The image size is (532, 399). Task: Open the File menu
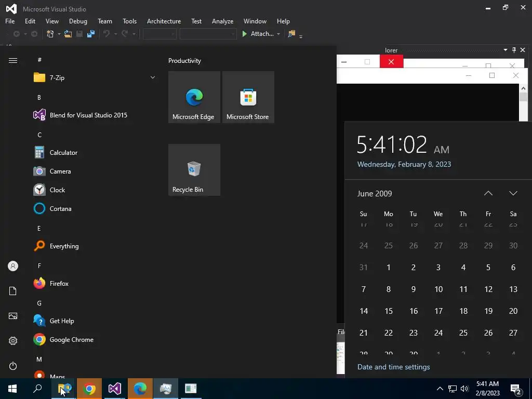pos(10,21)
